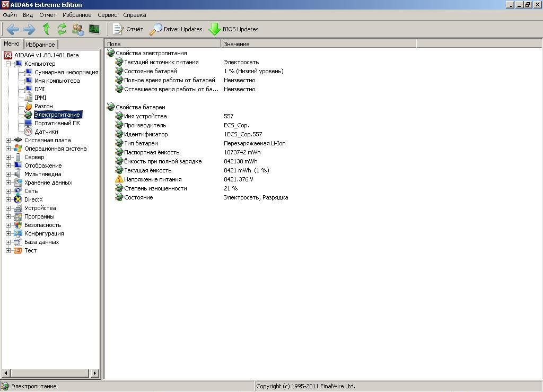This screenshot has height=392, width=543.
Task: Switch to the Избранное tab in sidebar
Action: (40, 45)
